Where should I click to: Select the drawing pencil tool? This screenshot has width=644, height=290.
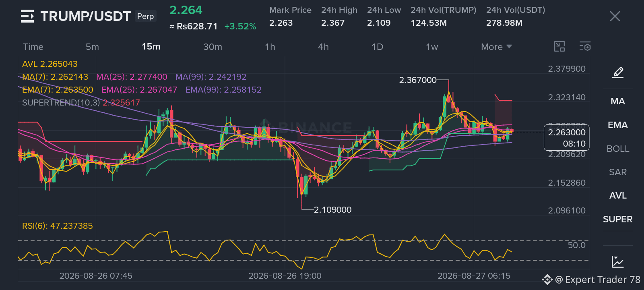point(618,73)
